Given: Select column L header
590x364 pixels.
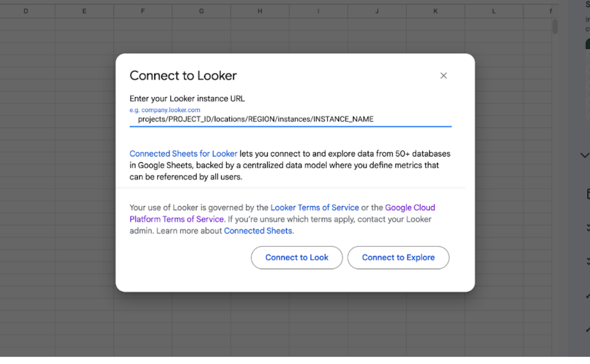Looking at the screenshot, I should [494, 11].
